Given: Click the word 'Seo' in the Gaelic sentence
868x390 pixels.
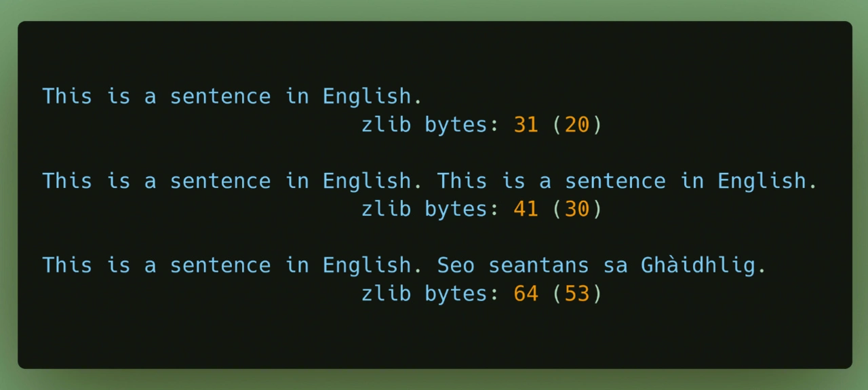Looking at the screenshot, I should 456,265.
